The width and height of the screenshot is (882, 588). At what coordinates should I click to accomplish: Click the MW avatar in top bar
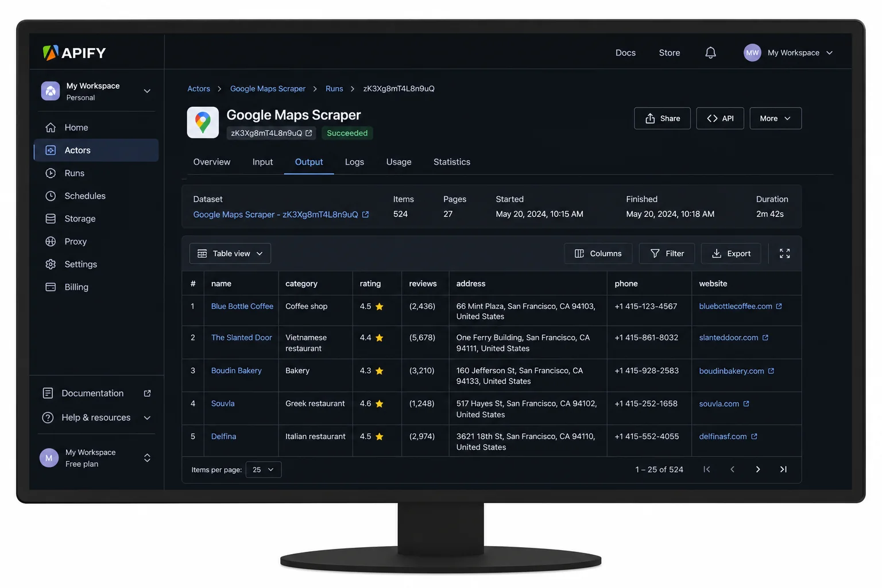tap(752, 53)
